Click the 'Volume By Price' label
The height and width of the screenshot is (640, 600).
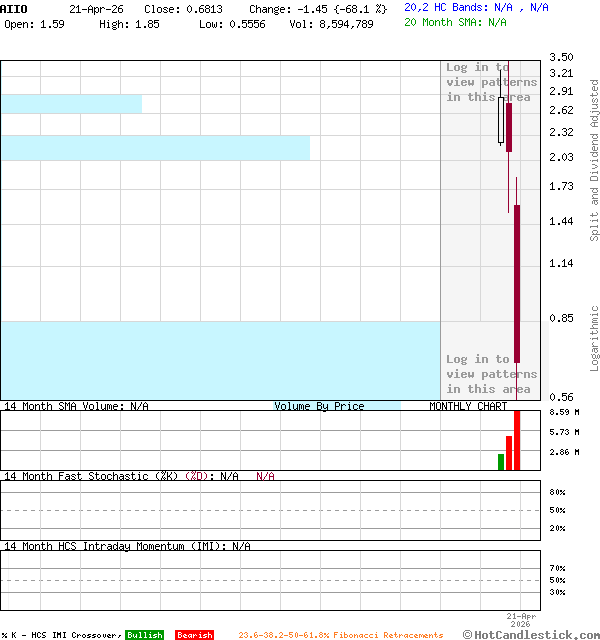pyautogui.click(x=319, y=406)
